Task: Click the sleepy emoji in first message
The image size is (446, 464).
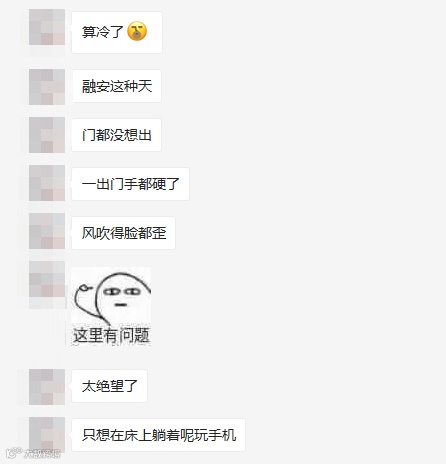Action: (x=137, y=31)
